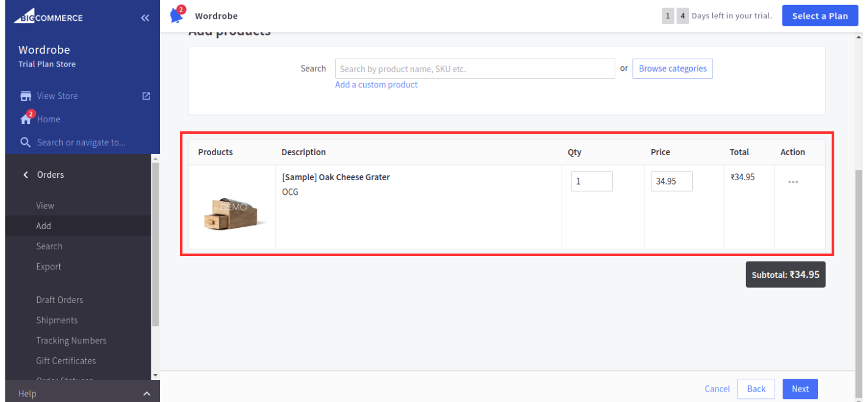Click the Oak Cheese Grater product thumbnail

click(x=234, y=213)
